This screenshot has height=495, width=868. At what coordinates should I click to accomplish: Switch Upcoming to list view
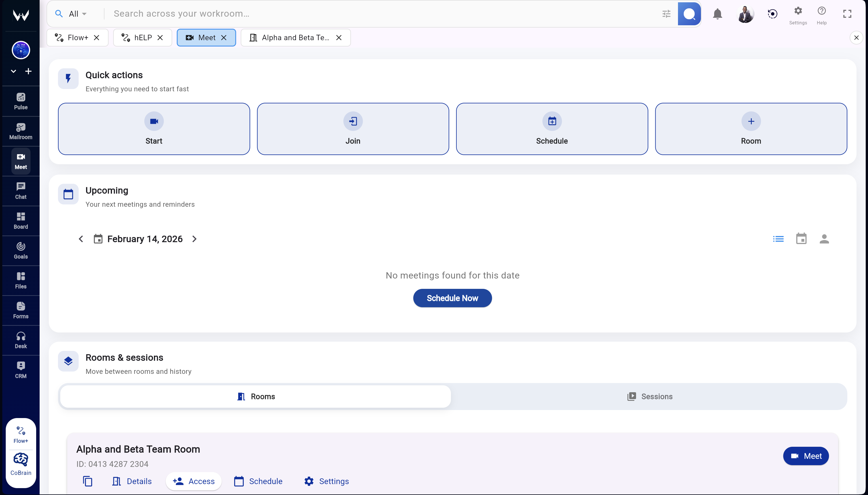(x=779, y=239)
